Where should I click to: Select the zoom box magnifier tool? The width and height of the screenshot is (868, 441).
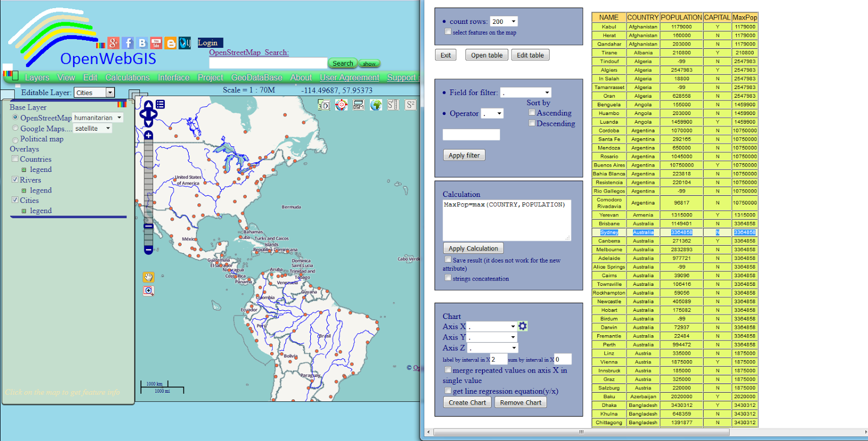pyautogui.click(x=149, y=291)
